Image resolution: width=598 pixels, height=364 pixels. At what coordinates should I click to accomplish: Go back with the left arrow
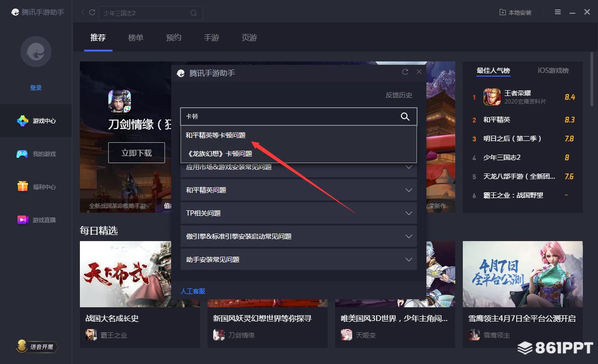(83, 12)
